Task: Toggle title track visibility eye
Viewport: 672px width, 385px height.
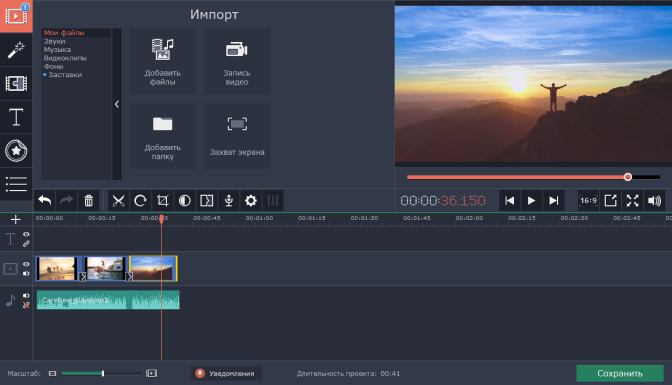Action: 26,234
